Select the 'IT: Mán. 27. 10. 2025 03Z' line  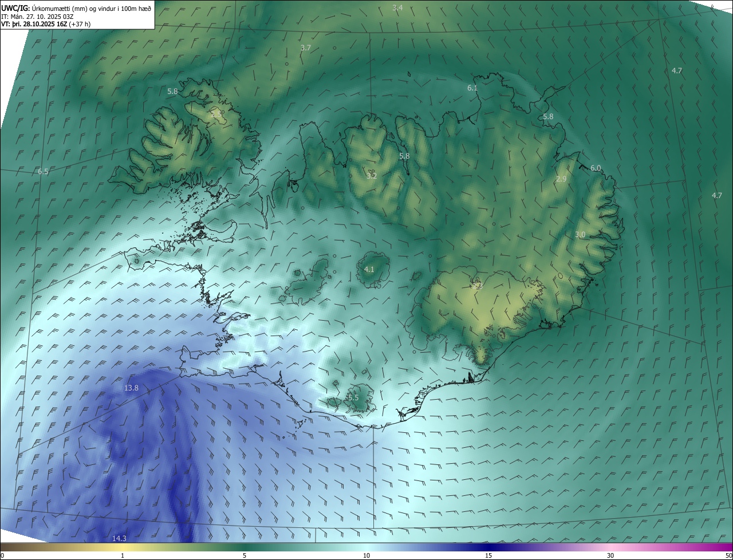(x=37, y=16)
